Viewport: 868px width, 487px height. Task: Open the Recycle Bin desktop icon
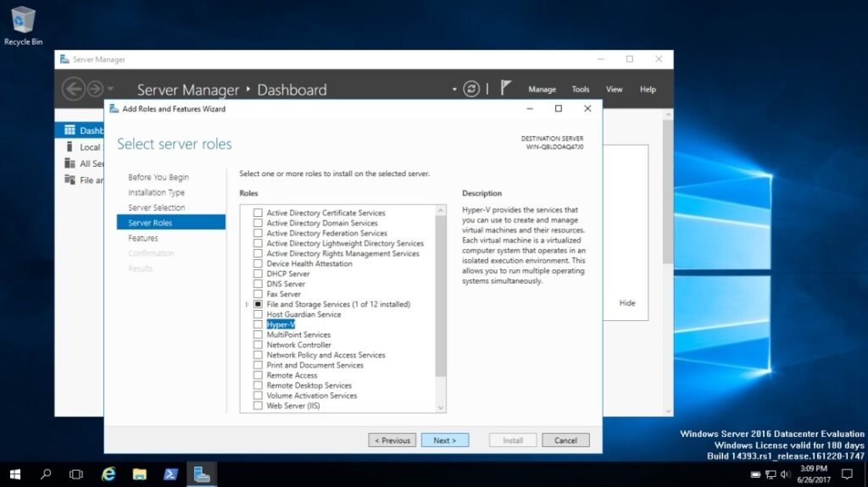(x=22, y=25)
